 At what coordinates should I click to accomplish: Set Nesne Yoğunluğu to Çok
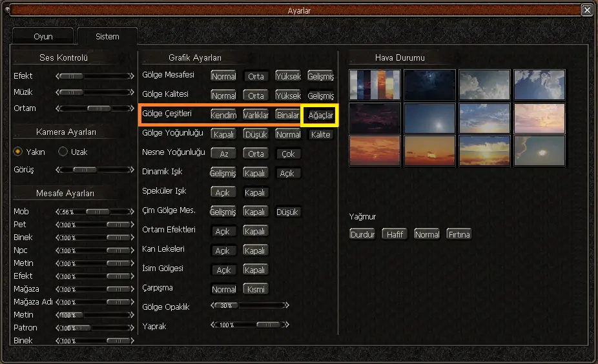(x=288, y=154)
